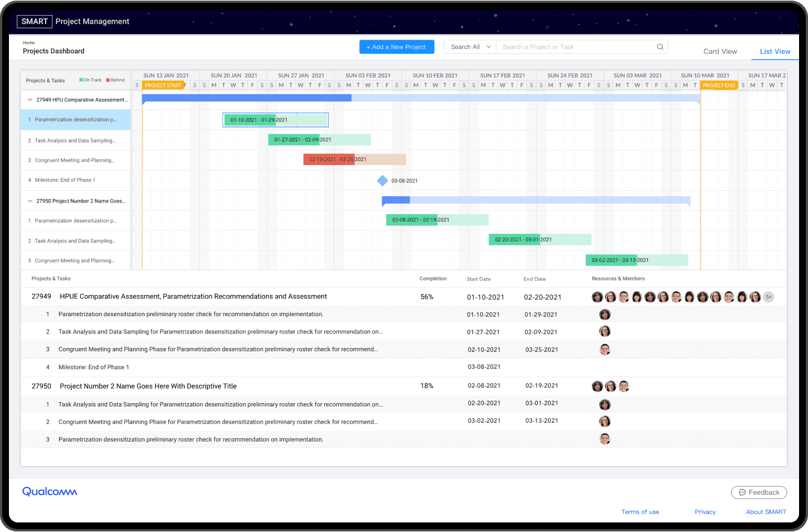Collapse the 27950 Project Number 2 group

pos(30,201)
